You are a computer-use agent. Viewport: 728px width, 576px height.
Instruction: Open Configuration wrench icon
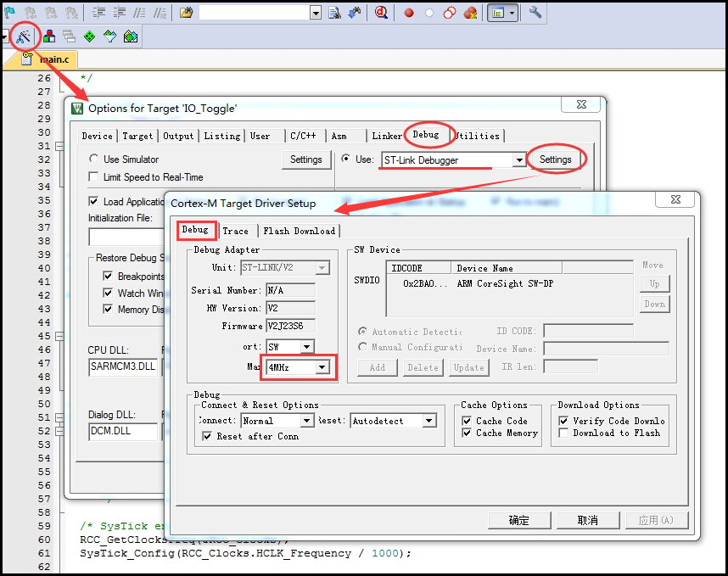click(x=535, y=12)
